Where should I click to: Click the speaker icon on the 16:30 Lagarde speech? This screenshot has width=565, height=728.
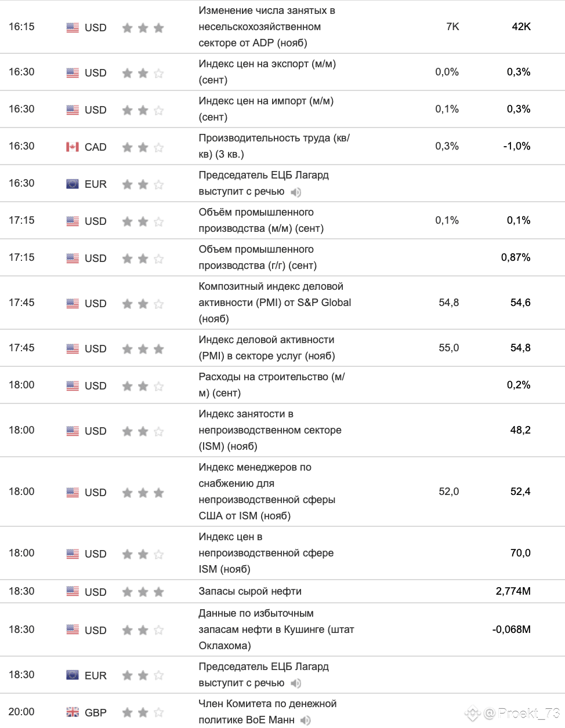click(296, 192)
